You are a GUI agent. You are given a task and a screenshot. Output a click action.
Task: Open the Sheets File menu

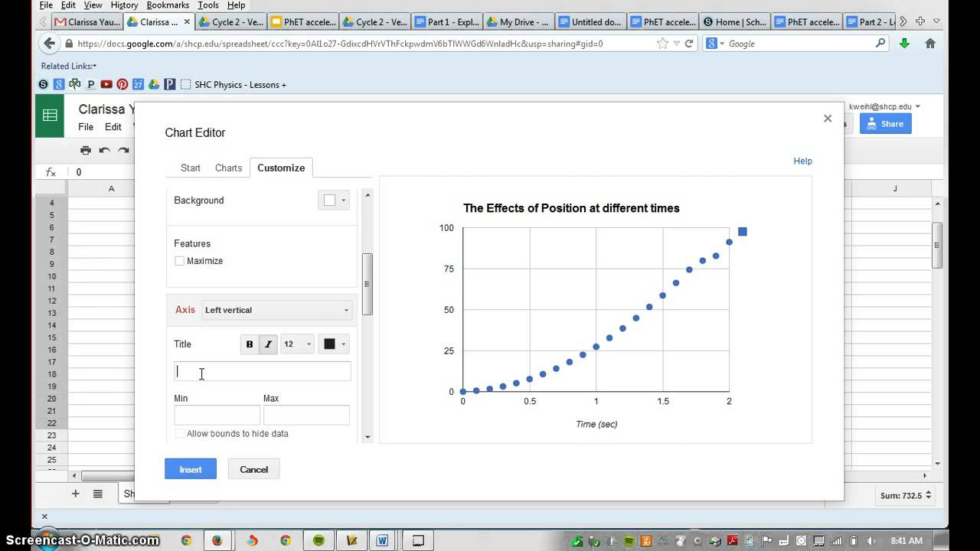click(x=86, y=127)
